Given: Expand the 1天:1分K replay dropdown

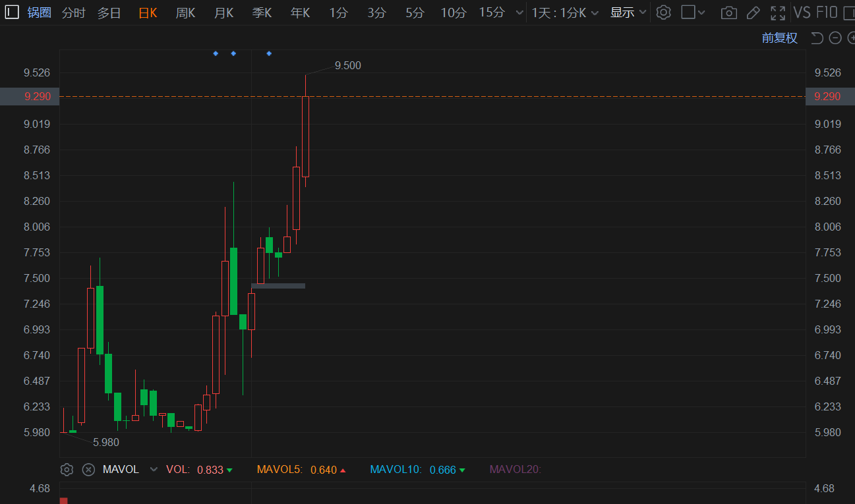Looking at the screenshot, I should [565, 13].
